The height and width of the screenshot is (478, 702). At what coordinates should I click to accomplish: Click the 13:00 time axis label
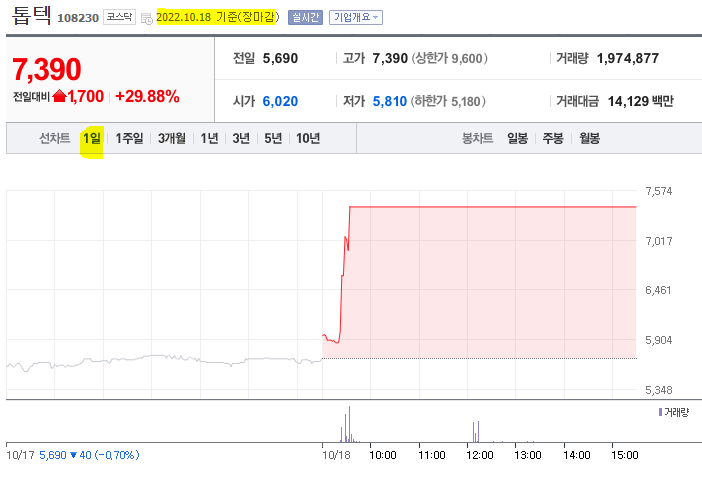tap(528, 455)
